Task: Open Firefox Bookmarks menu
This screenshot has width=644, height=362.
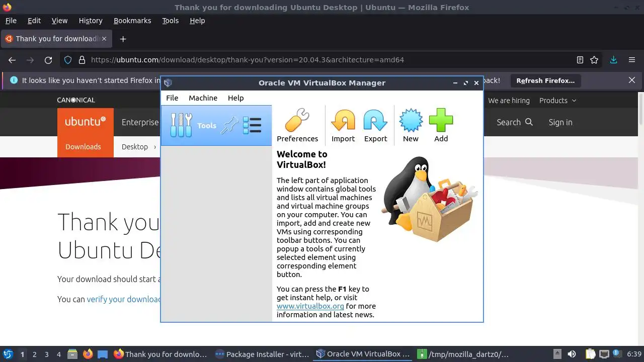Action: pos(132,21)
